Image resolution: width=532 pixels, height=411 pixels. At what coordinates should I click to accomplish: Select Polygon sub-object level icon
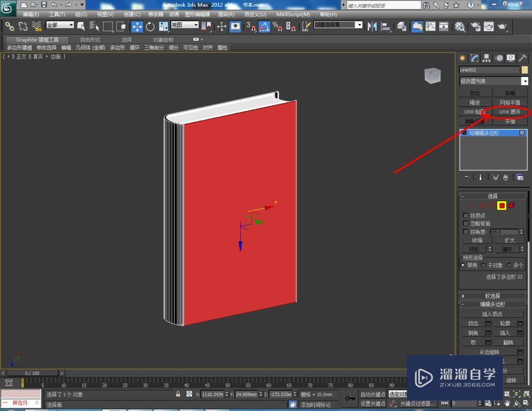pyautogui.click(x=501, y=206)
